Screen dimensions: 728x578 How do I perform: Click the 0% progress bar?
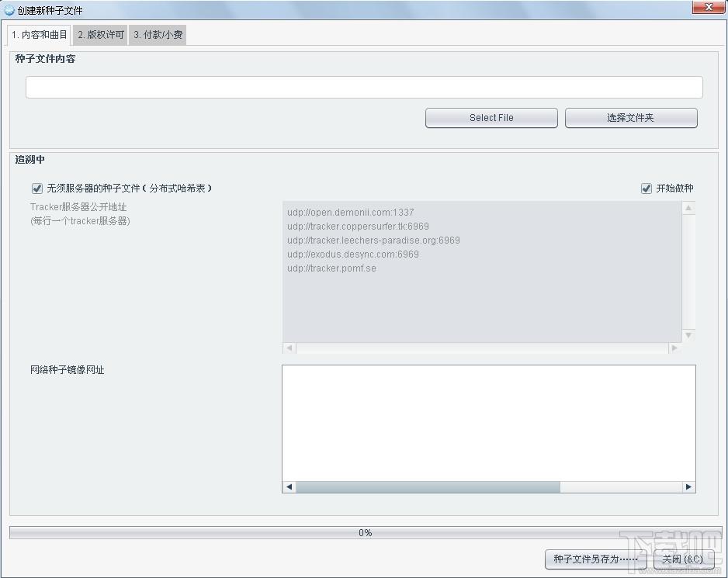tap(366, 532)
